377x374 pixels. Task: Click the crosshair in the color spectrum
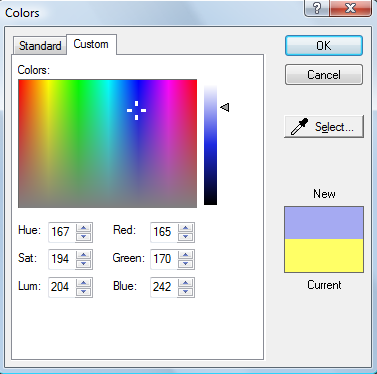[136, 110]
